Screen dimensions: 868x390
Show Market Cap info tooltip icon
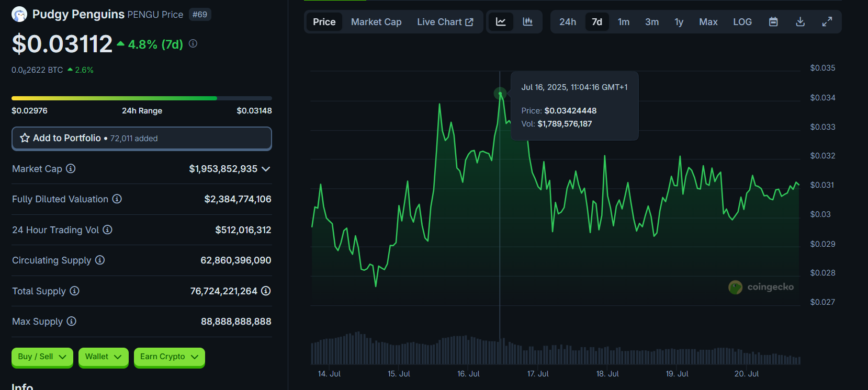click(x=71, y=168)
